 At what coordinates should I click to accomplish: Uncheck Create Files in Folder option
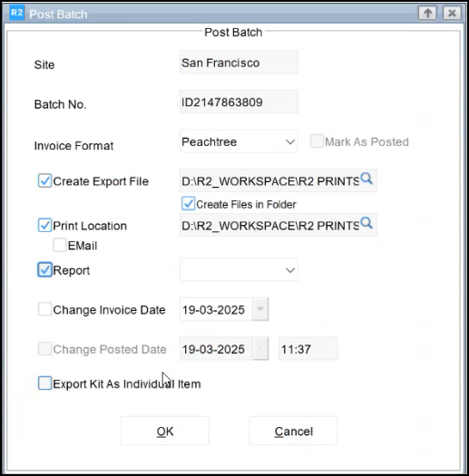188,203
